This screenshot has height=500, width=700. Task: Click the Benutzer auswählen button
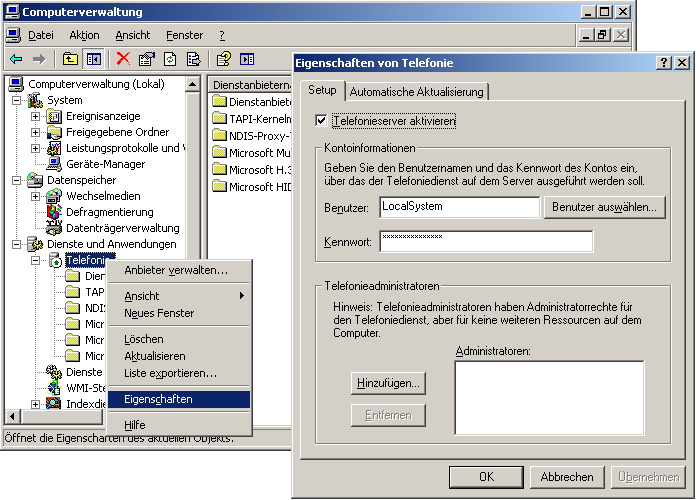pos(604,207)
